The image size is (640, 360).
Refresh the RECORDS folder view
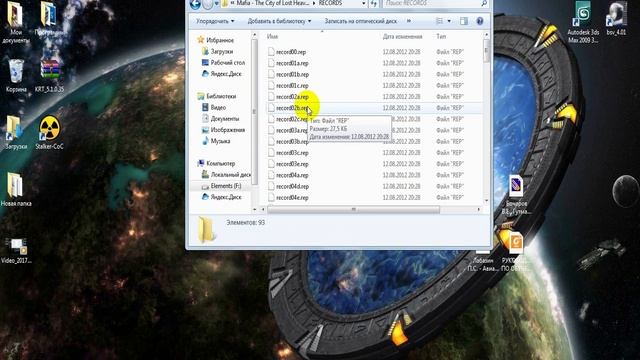click(374, 3)
